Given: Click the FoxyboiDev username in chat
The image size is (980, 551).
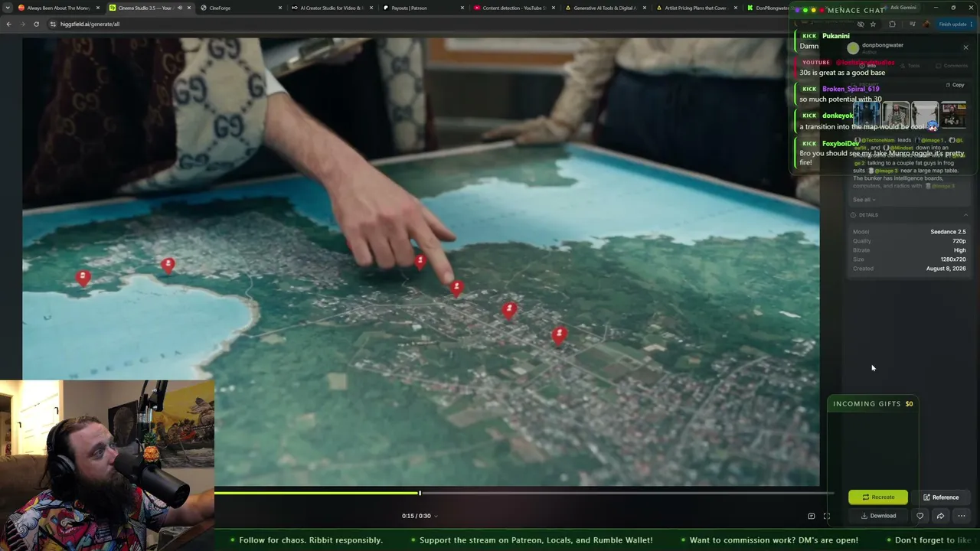Looking at the screenshot, I should coord(841,143).
